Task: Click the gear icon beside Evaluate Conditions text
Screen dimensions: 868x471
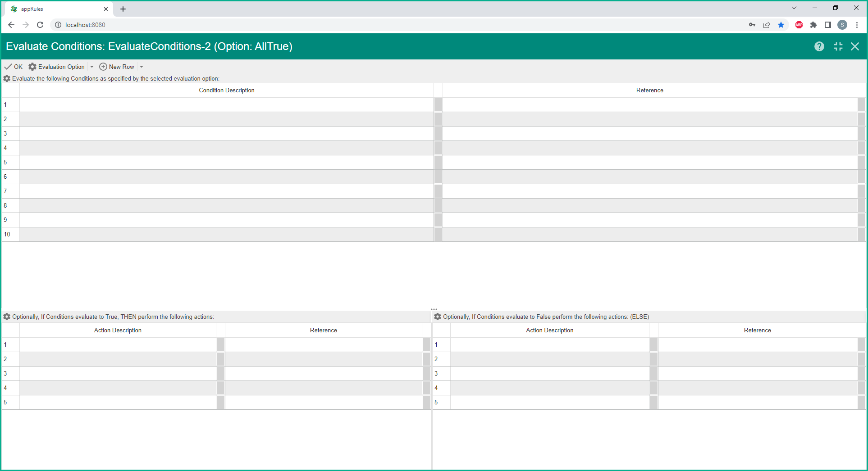Action: coord(7,78)
